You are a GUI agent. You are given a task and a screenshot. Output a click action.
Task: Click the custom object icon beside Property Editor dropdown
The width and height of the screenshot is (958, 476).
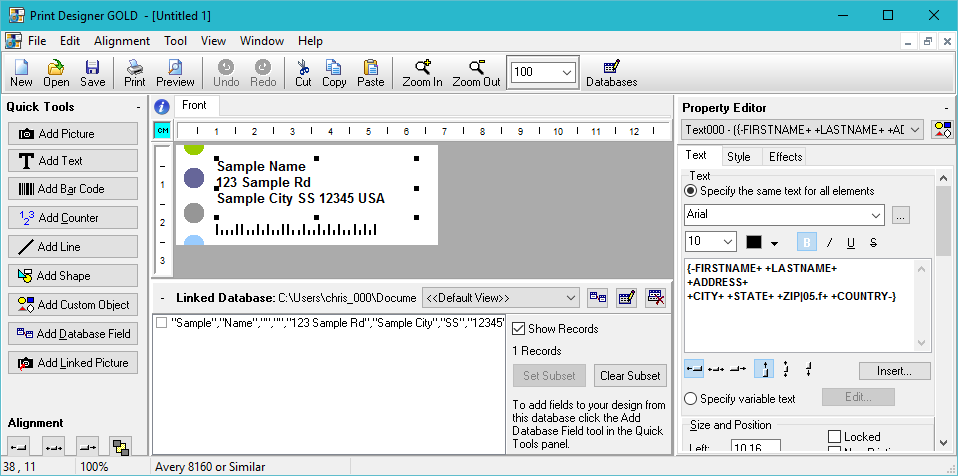(x=941, y=129)
